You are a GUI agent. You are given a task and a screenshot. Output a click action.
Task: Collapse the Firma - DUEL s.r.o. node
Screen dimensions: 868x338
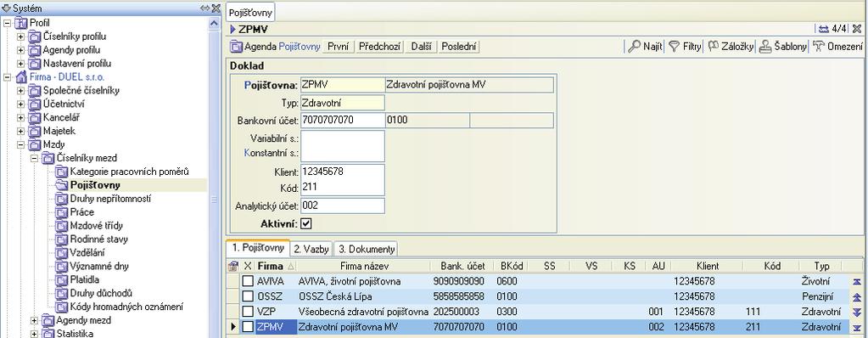(x=7, y=77)
